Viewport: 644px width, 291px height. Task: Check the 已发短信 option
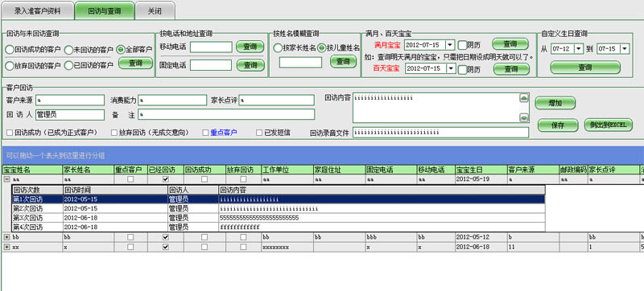point(259,133)
